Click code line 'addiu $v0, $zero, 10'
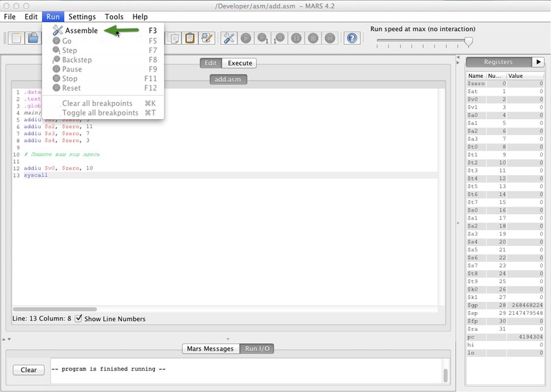This screenshot has width=551, height=392. click(x=59, y=168)
